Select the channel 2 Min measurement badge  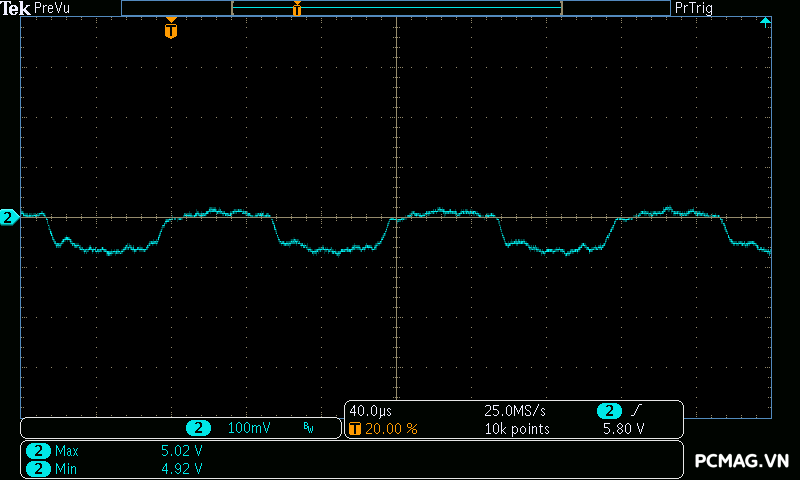pos(39,468)
